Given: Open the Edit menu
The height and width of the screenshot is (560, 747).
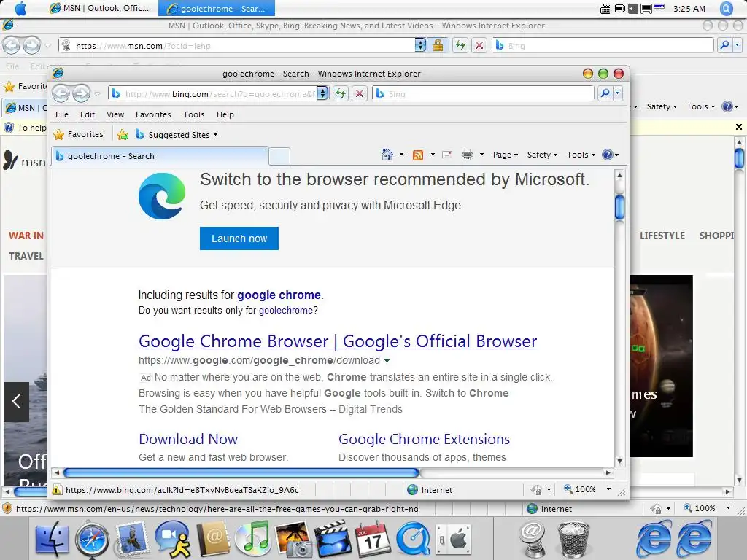Looking at the screenshot, I should (88, 114).
